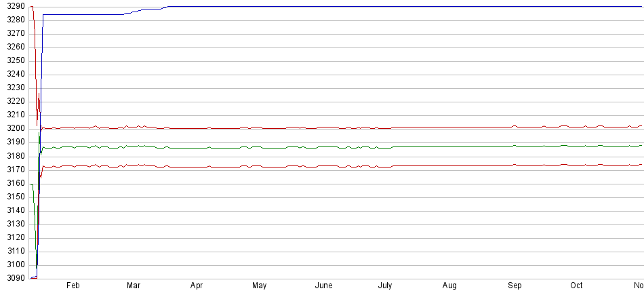Click the Sep month label
The width and height of the screenshot is (644, 295).
coord(515,286)
